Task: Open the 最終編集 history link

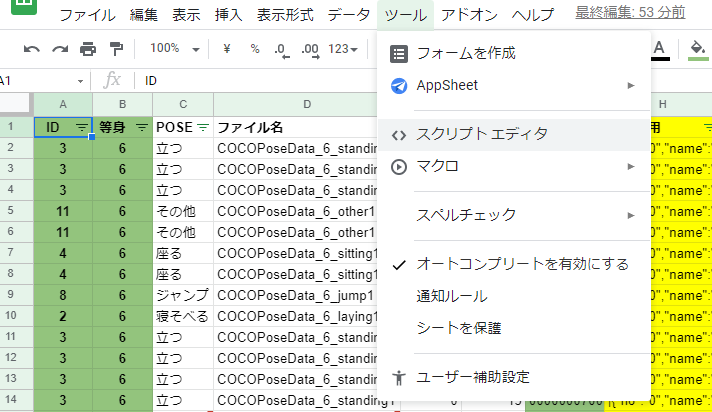Action: (x=630, y=12)
